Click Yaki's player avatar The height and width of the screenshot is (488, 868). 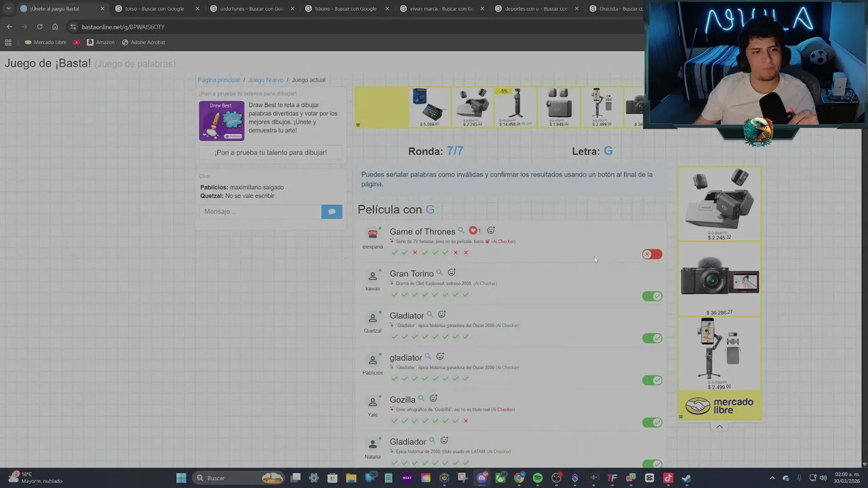click(x=372, y=402)
